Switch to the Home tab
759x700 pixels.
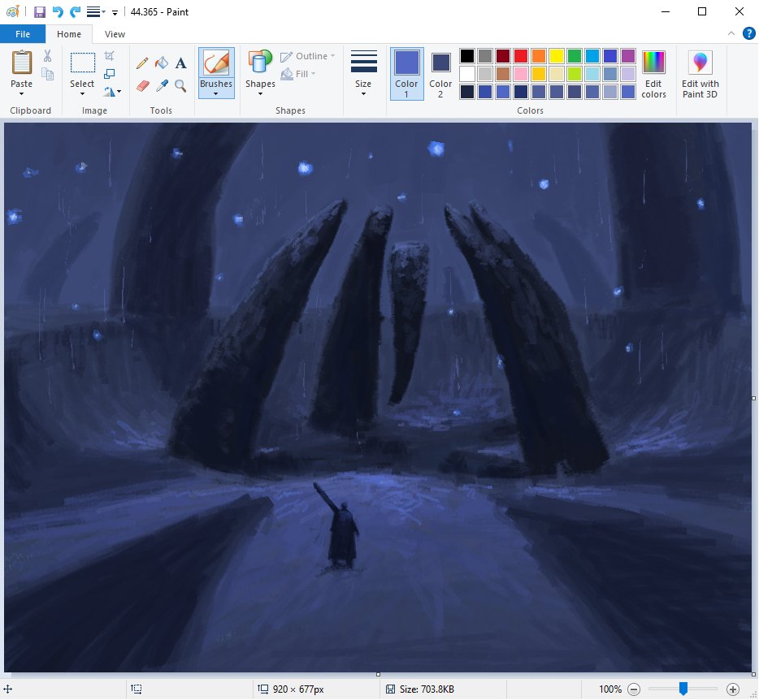[69, 34]
